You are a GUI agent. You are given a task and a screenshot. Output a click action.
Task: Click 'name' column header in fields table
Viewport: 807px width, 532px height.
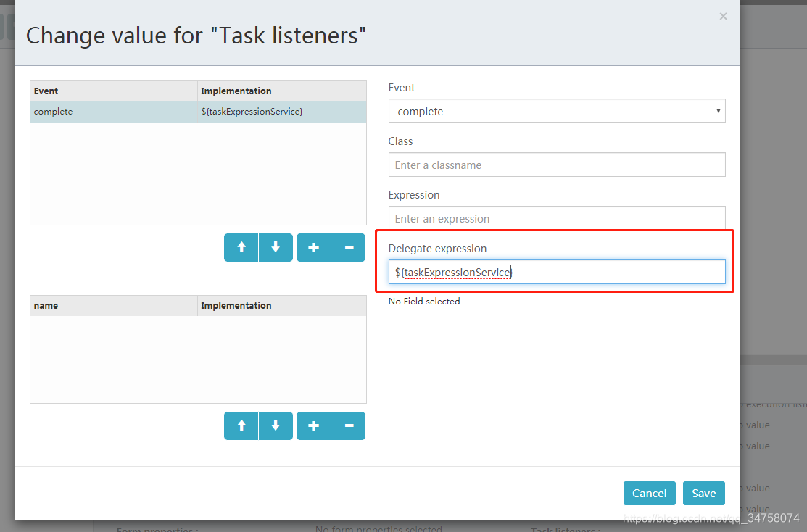click(x=114, y=306)
